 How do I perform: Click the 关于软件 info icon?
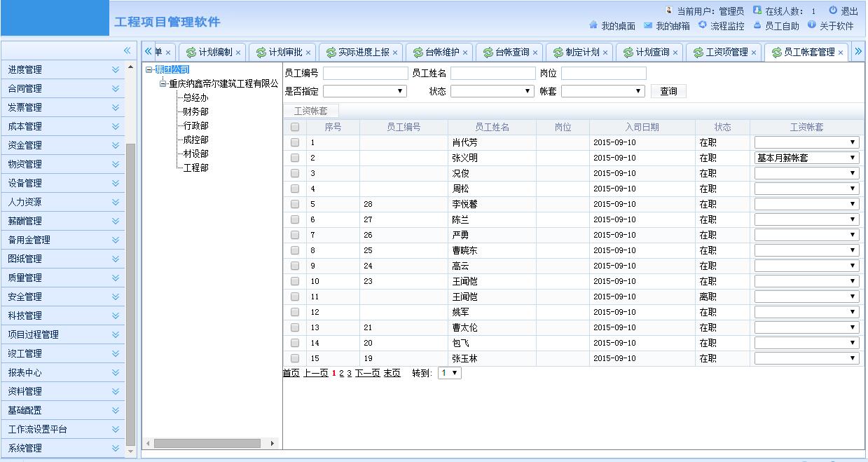[812, 25]
